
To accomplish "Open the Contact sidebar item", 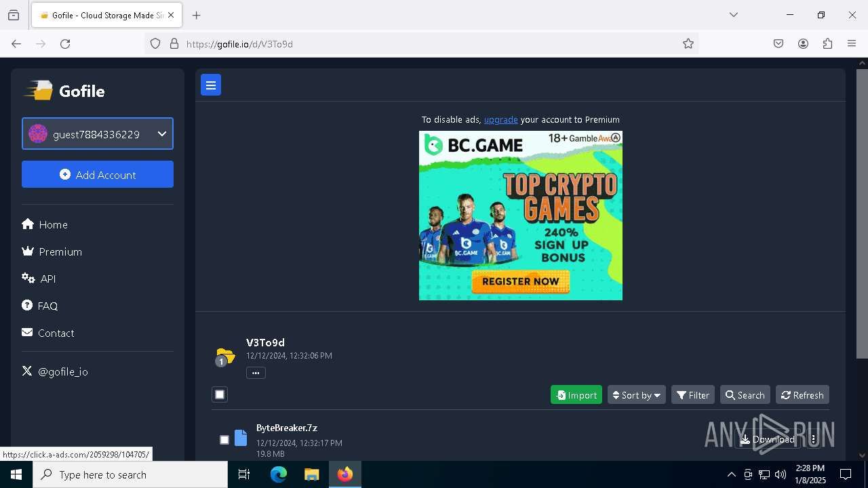I will click(48, 333).
